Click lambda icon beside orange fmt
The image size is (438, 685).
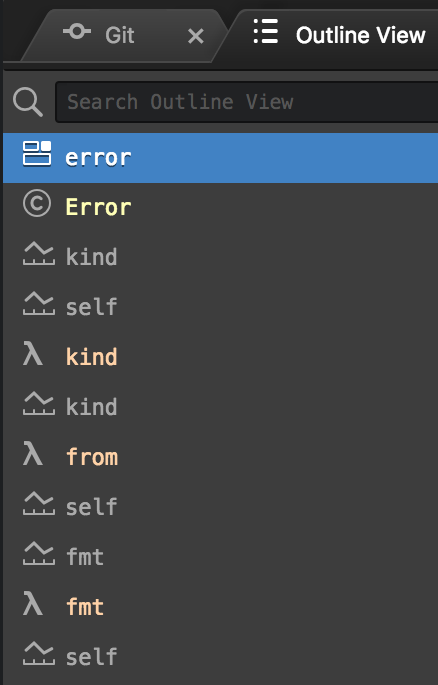33,603
